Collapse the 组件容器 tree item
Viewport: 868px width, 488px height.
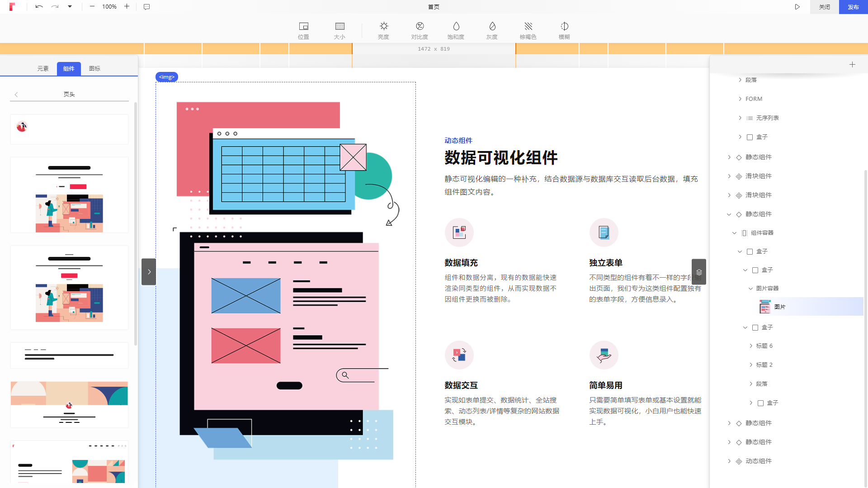point(735,233)
